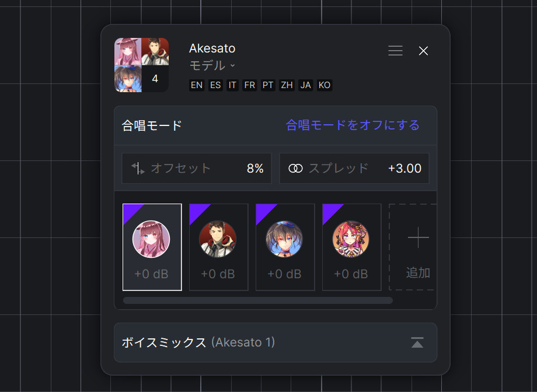Open the hamburger menu icon
This screenshot has width=537, height=392.
(x=395, y=51)
